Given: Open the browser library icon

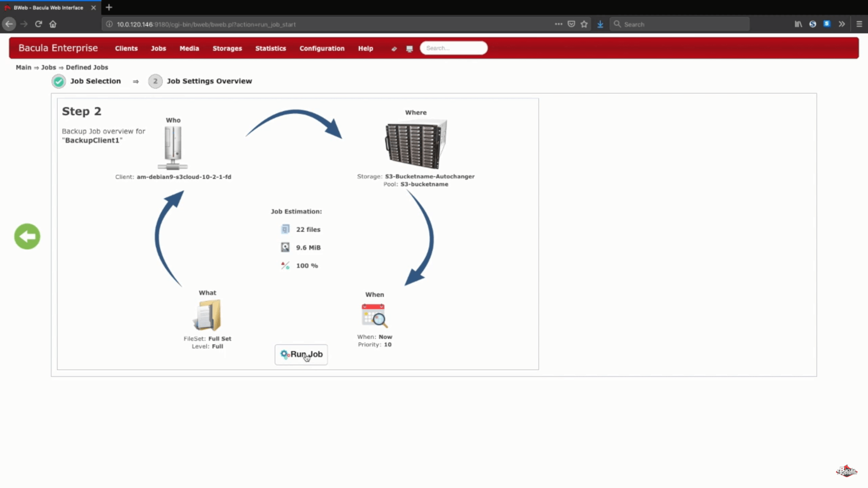Looking at the screenshot, I should click(x=798, y=24).
